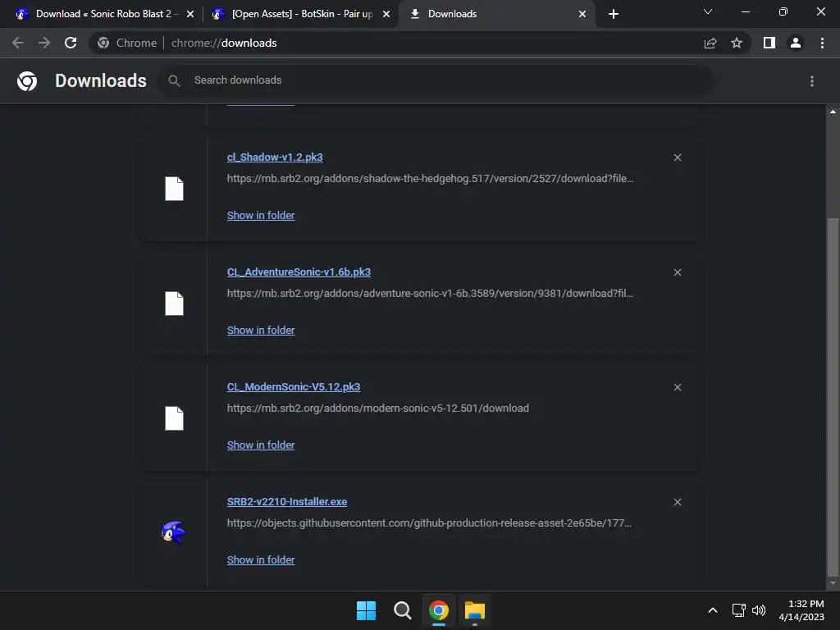Click the scrollbar up arrow
Screen dimensions: 840x630
(833, 112)
